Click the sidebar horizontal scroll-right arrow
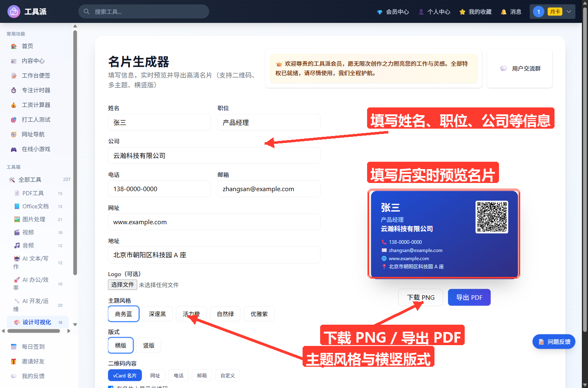 69,331
